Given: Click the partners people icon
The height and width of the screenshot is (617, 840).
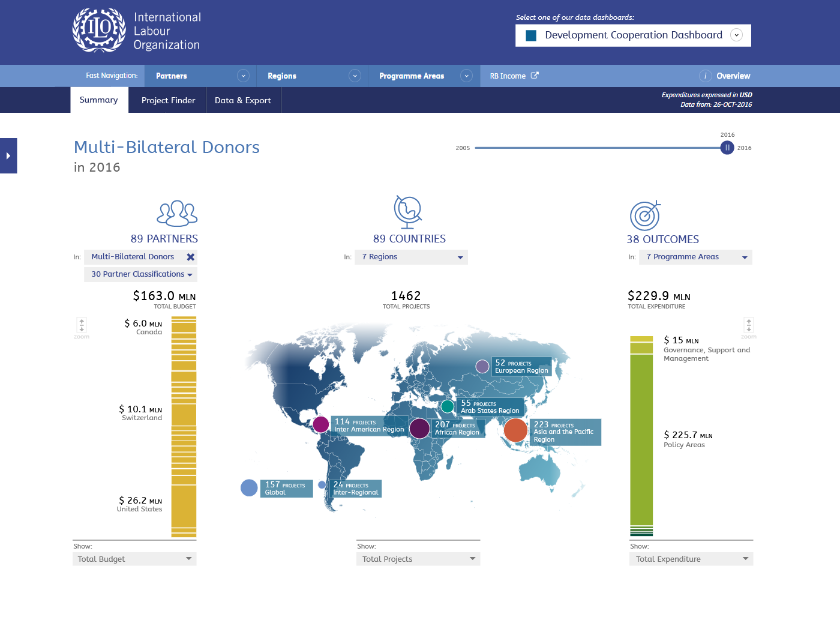Looking at the screenshot, I should point(177,213).
